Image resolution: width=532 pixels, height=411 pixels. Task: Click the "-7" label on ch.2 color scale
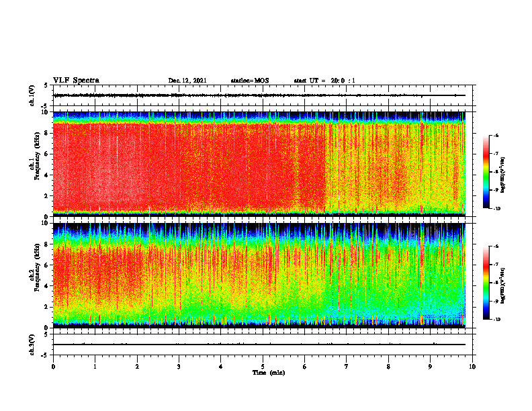click(496, 265)
